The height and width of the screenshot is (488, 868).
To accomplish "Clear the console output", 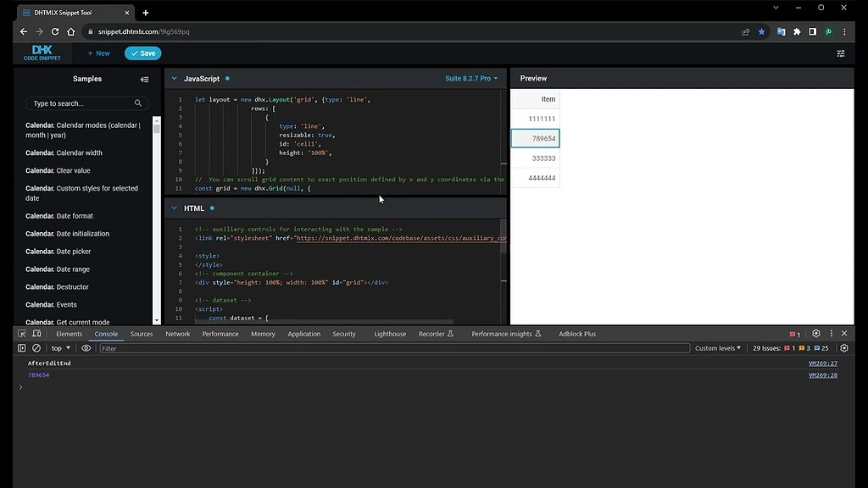I will tap(36, 348).
